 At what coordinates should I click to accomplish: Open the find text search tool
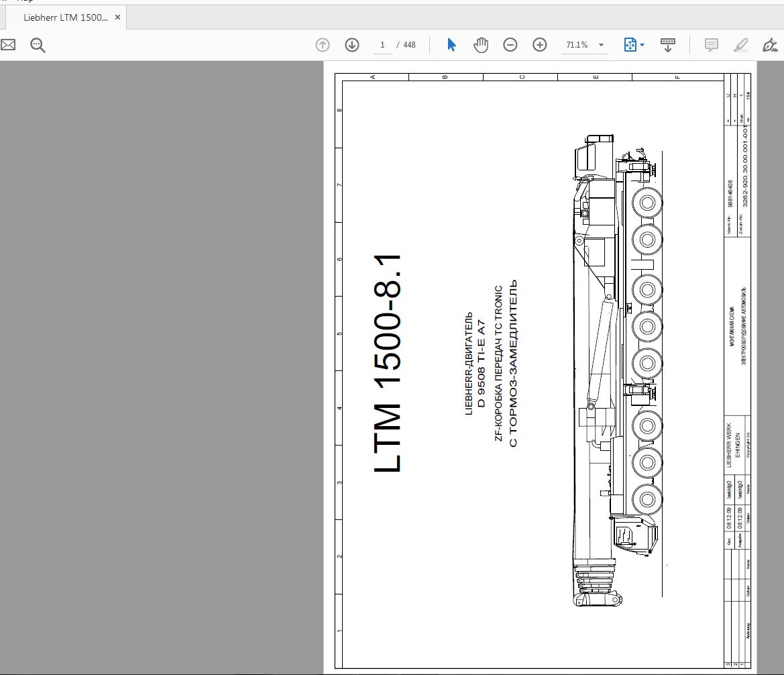38,45
